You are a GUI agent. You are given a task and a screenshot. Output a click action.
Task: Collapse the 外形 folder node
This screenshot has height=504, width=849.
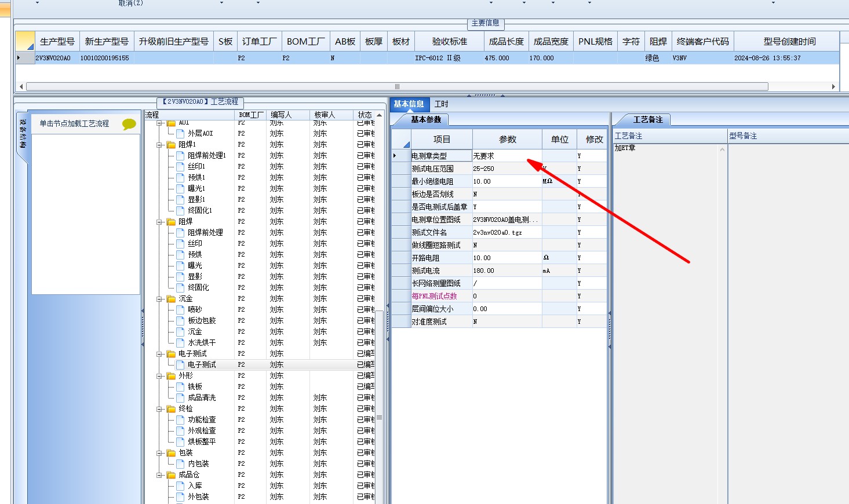159,376
